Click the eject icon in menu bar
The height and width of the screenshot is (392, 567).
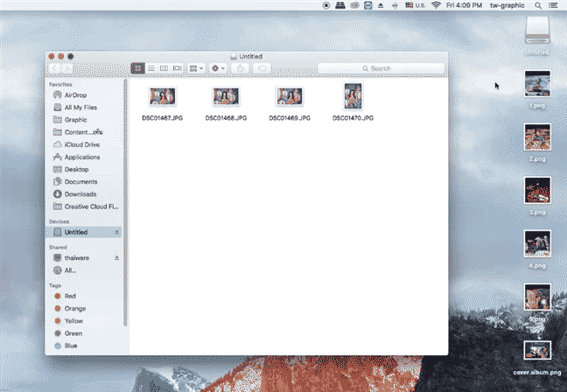(x=381, y=5)
